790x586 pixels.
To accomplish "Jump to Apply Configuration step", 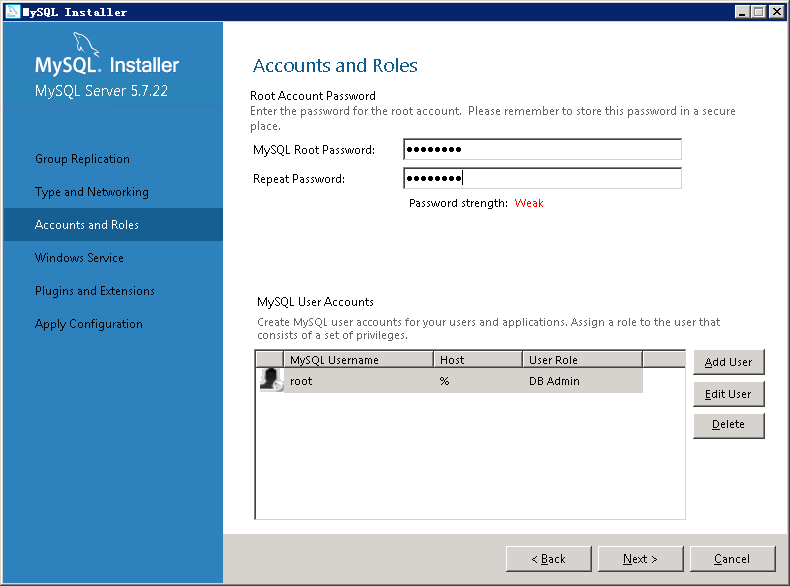I will point(89,324).
